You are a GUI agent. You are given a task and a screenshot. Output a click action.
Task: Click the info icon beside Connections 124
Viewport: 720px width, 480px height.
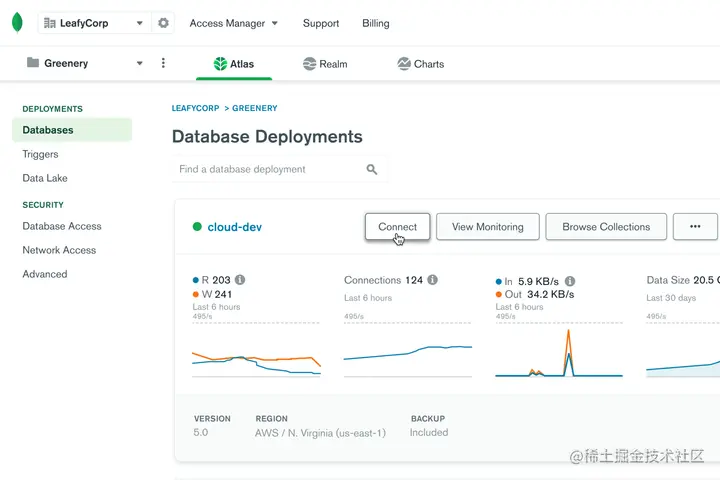coord(433,280)
